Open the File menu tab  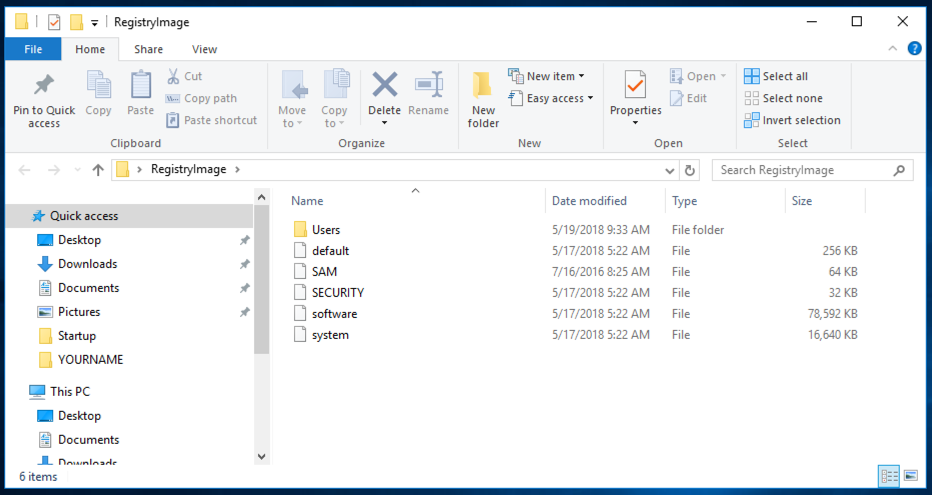pos(33,49)
